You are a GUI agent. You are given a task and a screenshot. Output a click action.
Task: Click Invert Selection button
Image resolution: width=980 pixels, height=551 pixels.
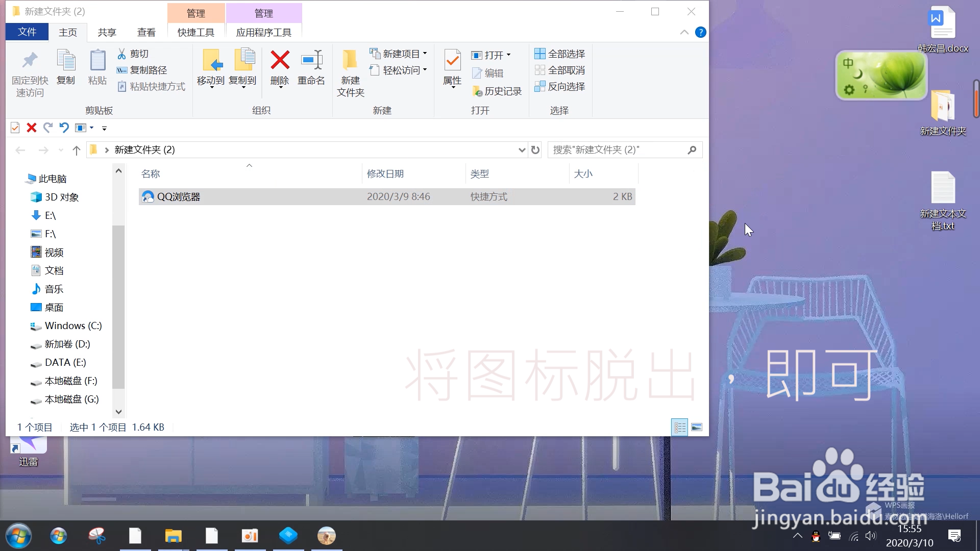point(560,87)
